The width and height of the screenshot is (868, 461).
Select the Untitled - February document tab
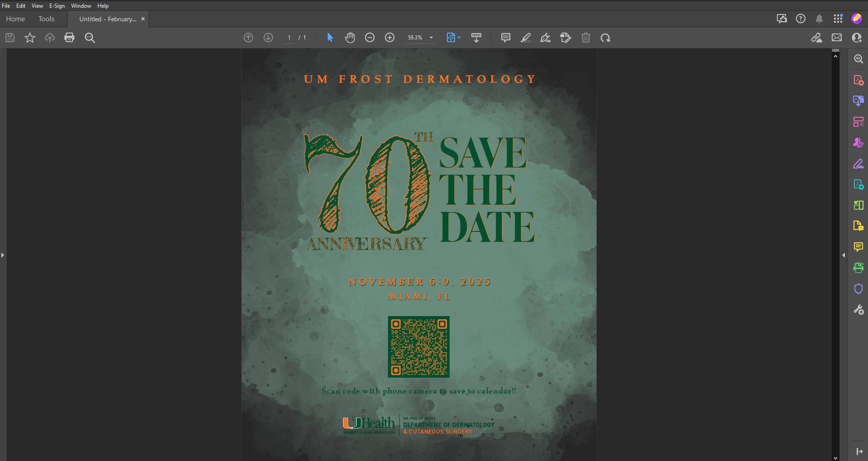[x=108, y=19]
